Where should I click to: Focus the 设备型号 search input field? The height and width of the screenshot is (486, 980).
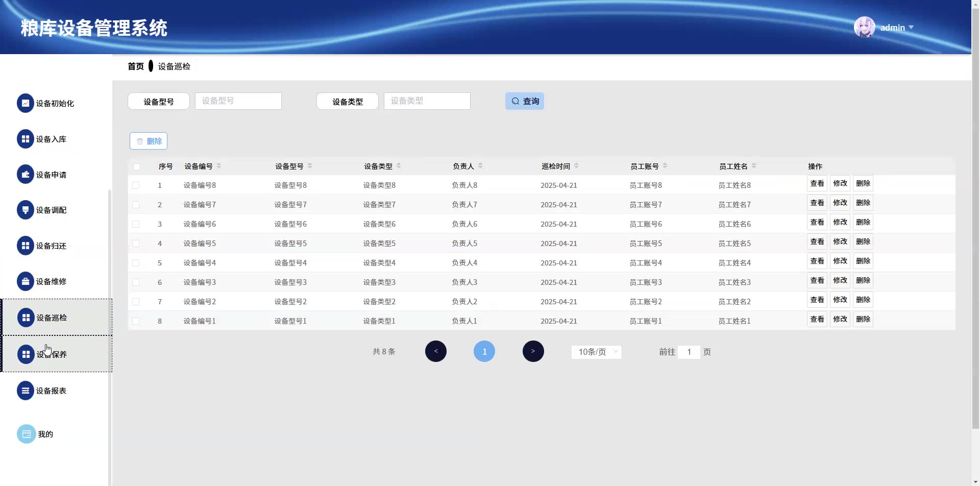238,101
